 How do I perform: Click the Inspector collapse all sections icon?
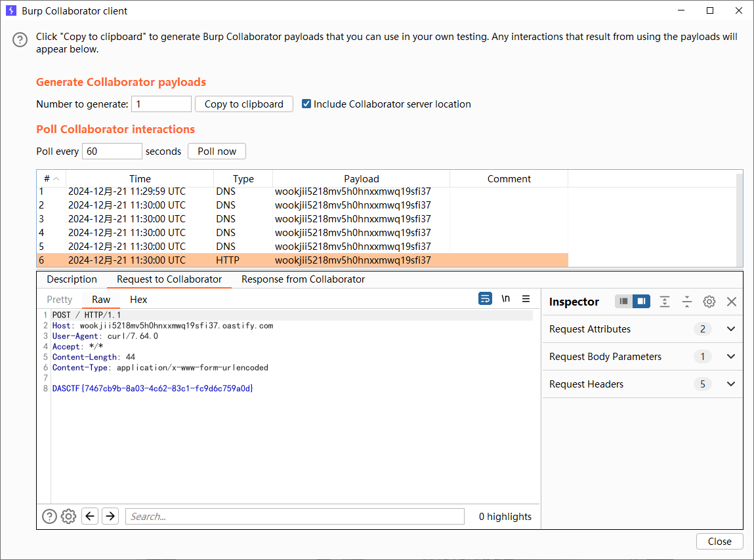pyautogui.click(x=687, y=302)
